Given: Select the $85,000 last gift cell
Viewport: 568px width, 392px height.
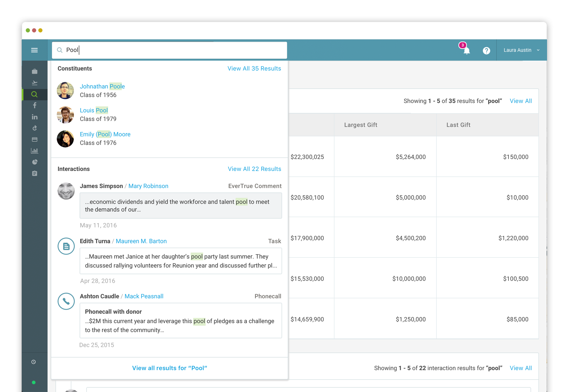Looking at the screenshot, I should [x=517, y=319].
